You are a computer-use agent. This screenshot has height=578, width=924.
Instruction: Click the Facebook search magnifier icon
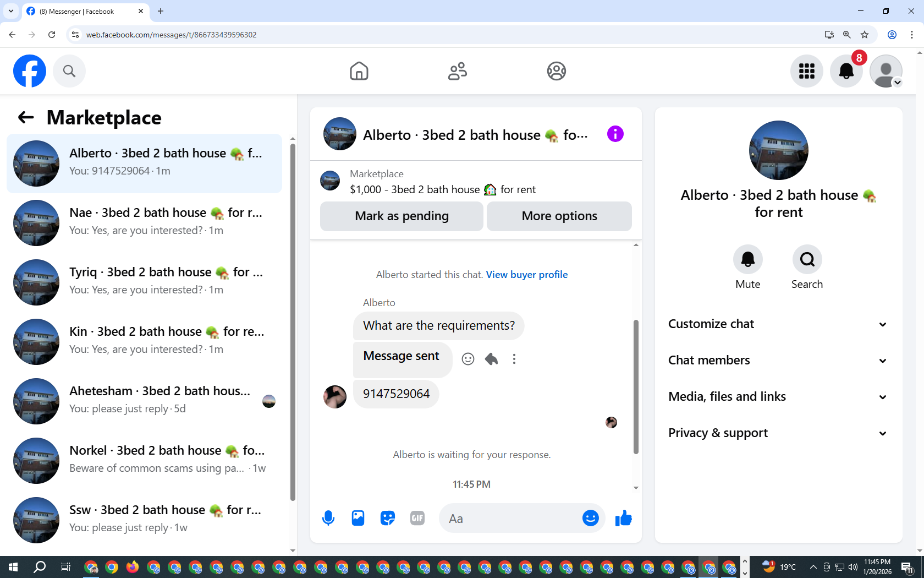tap(69, 71)
